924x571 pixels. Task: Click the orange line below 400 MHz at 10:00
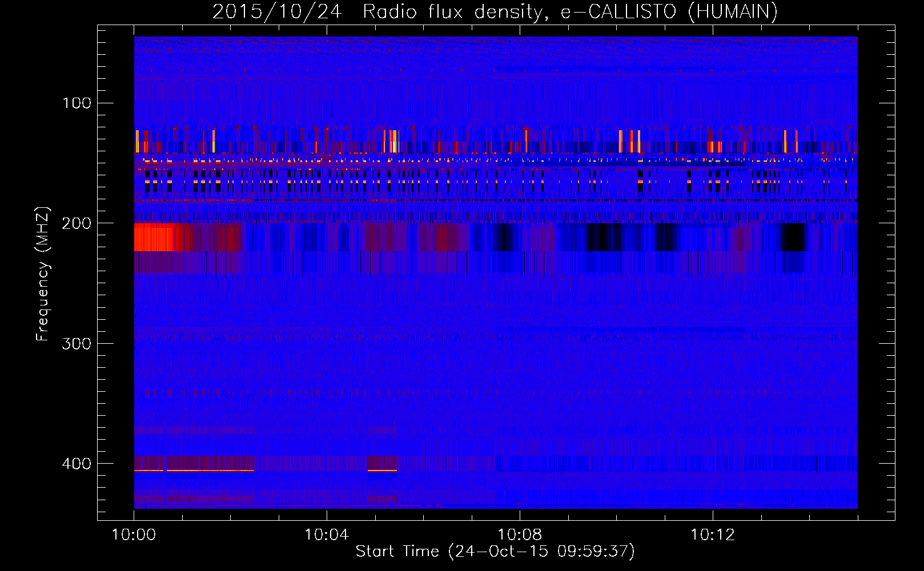click(194, 471)
